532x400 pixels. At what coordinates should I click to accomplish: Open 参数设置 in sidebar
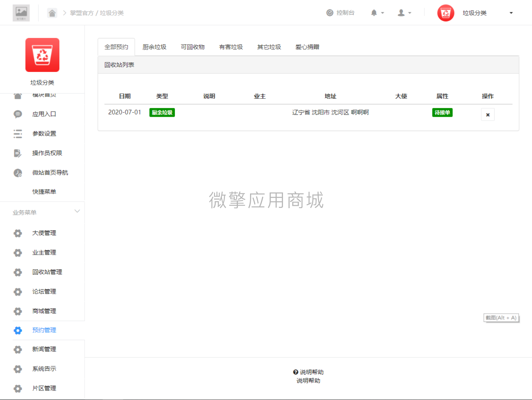pos(44,134)
